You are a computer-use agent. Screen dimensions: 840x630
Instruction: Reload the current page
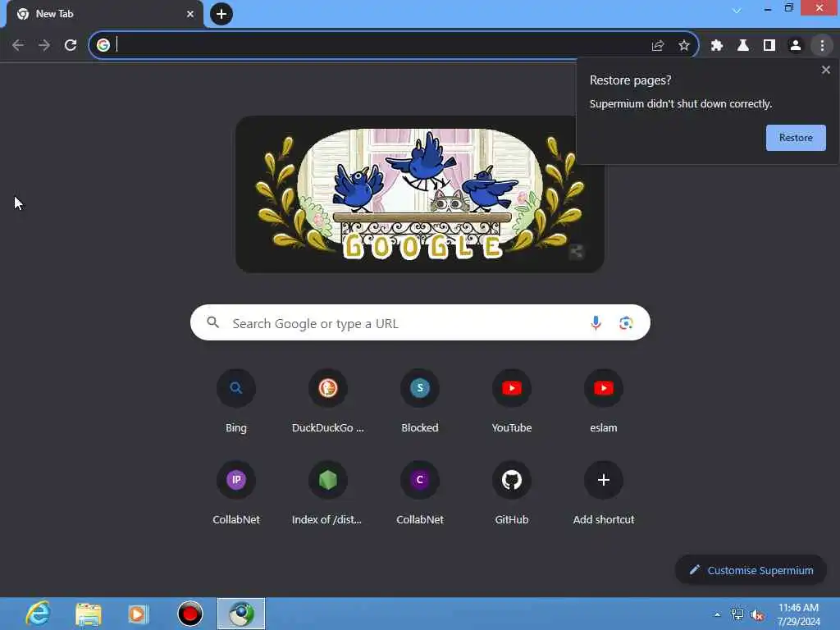pyautogui.click(x=71, y=45)
